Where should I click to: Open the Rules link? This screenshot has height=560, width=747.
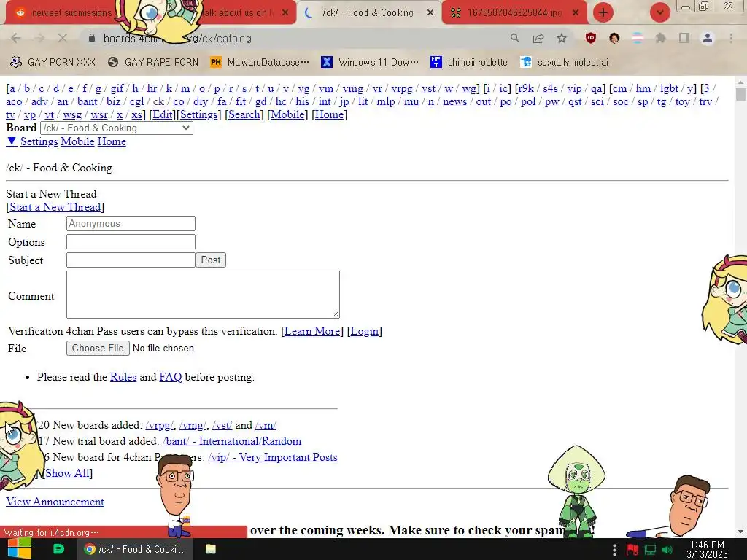tap(123, 377)
